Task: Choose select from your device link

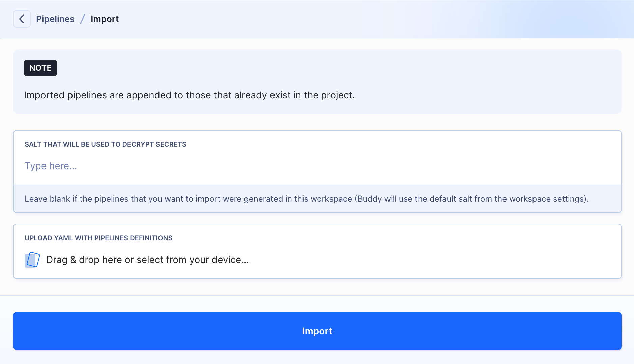Action: [193, 260]
